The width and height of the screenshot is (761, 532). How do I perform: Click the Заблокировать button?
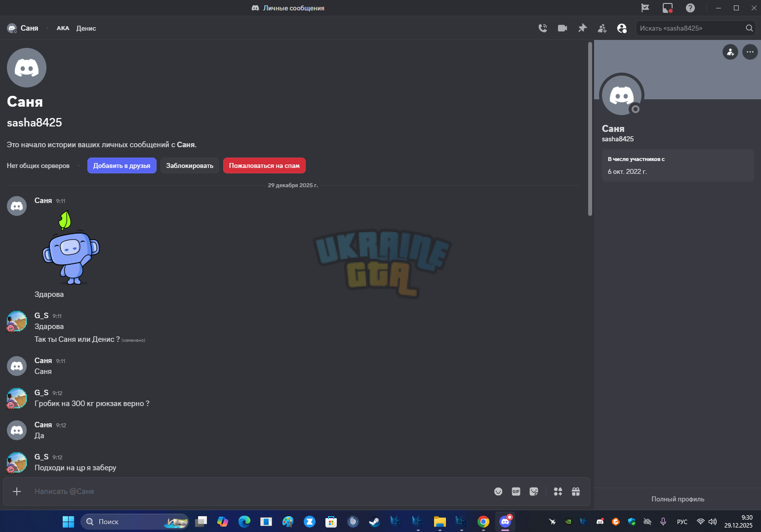pyautogui.click(x=190, y=165)
